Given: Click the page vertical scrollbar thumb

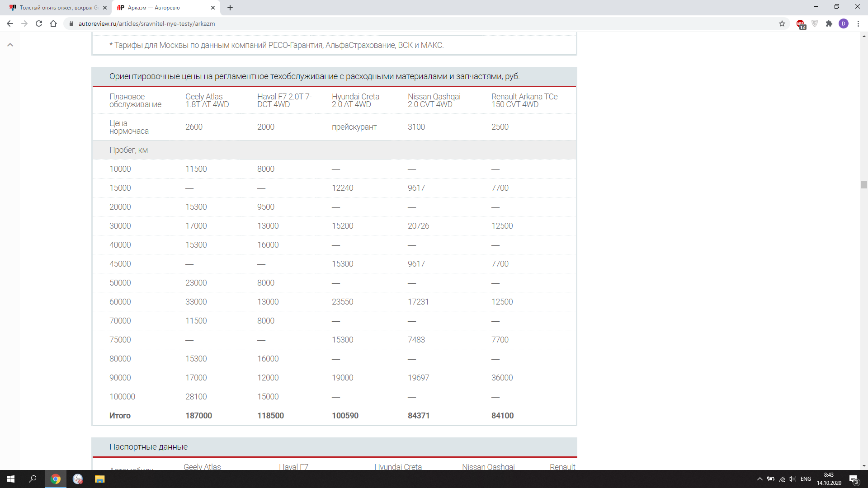Looking at the screenshot, I should click(x=864, y=184).
